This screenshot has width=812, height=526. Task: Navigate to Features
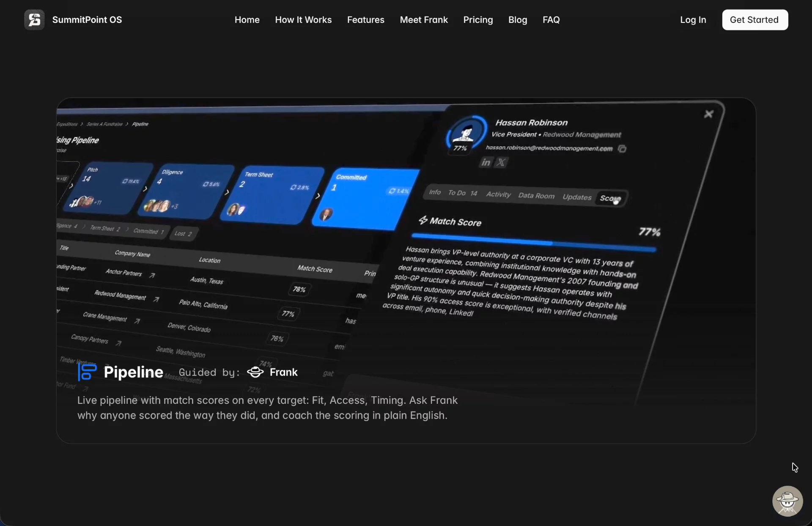366,20
